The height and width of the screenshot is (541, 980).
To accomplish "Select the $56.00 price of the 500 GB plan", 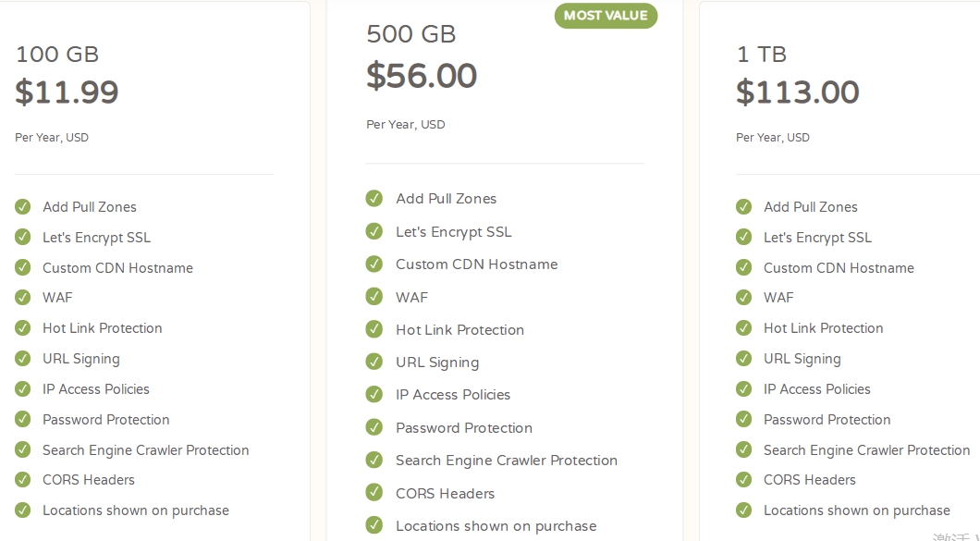I will pyautogui.click(x=422, y=76).
